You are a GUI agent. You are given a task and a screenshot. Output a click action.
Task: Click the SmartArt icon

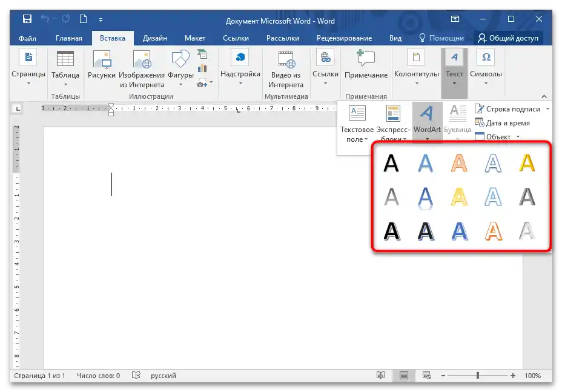[x=202, y=55]
